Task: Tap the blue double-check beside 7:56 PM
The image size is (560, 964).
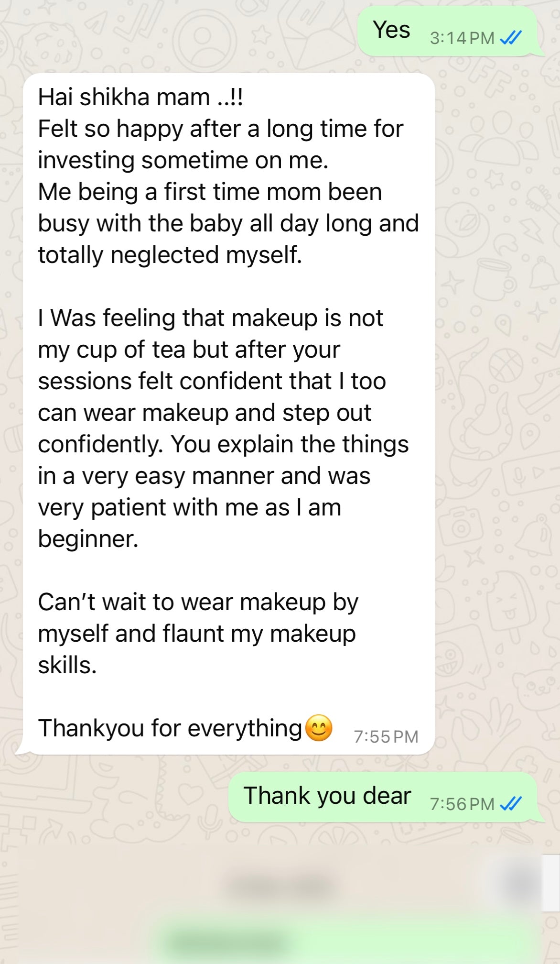Action: click(x=510, y=803)
